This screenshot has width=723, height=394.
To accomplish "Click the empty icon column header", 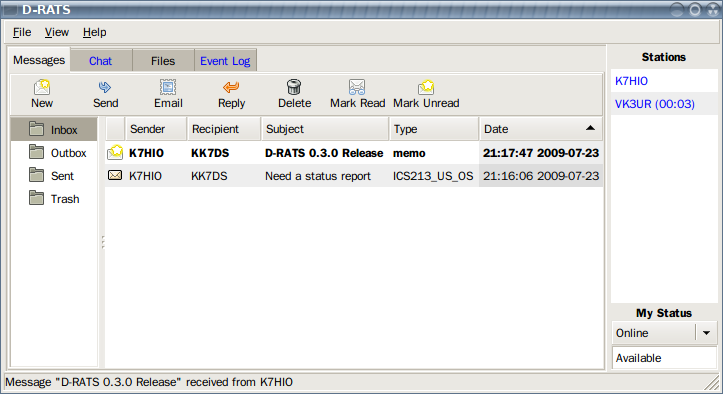I will (x=115, y=129).
